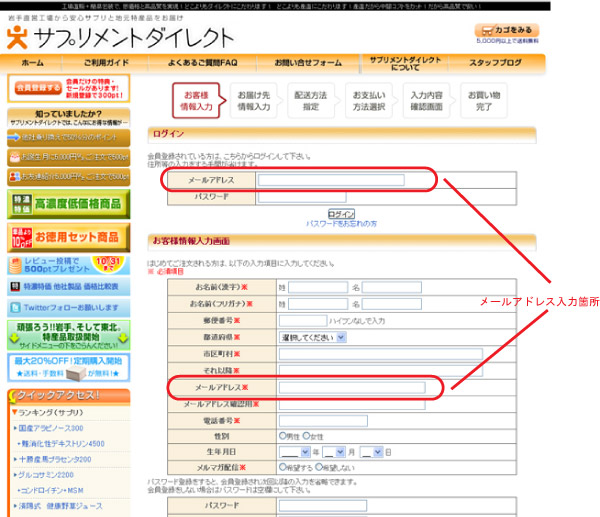
Task: Focus the お名前(漢字) 名 field
Action: [392, 287]
